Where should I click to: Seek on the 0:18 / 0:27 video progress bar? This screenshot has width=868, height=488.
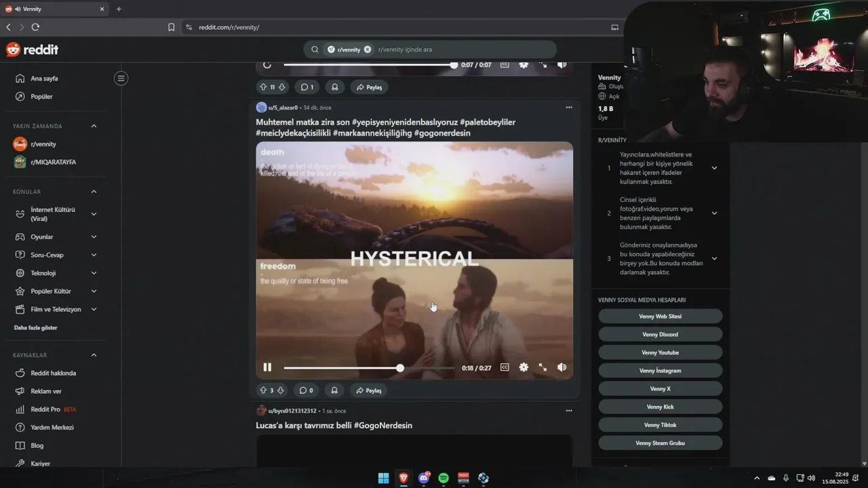click(x=370, y=367)
